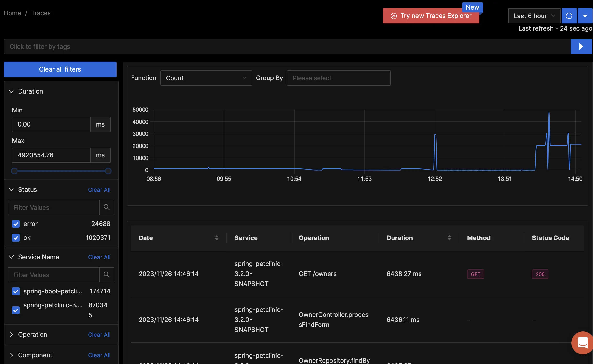The width and height of the screenshot is (593, 364).
Task: Click the ok count value 1020371
Action: coord(98,238)
